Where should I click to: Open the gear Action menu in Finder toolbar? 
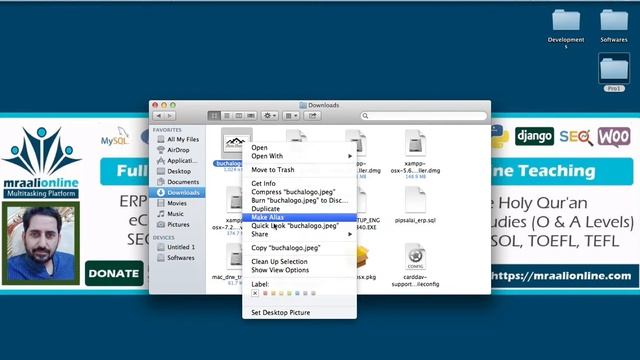pyautogui.click(x=270, y=116)
